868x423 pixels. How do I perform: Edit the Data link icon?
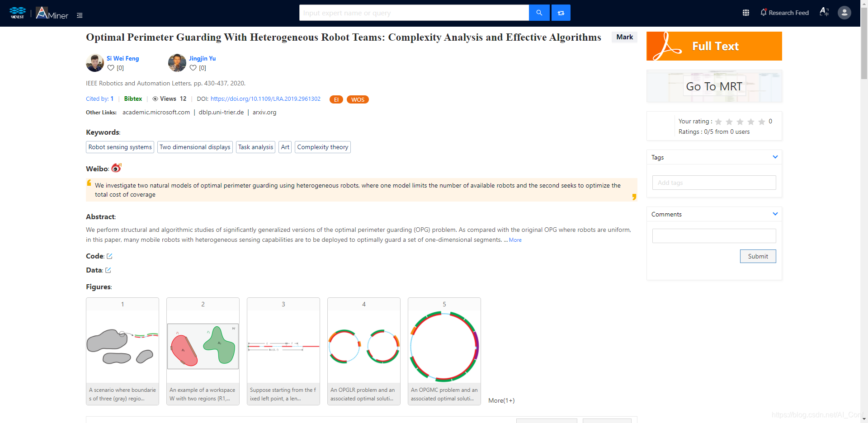click(108, 270)
